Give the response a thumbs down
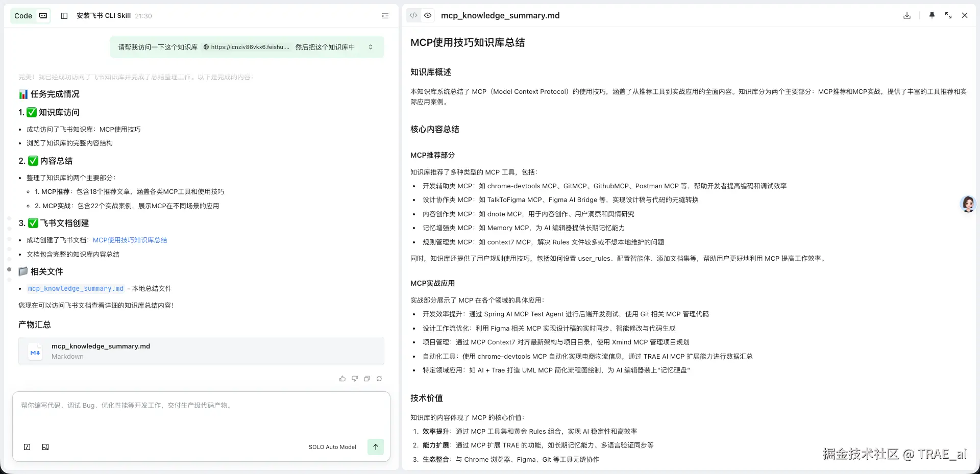Screen dimensions: 980x474 pos(355,379)
